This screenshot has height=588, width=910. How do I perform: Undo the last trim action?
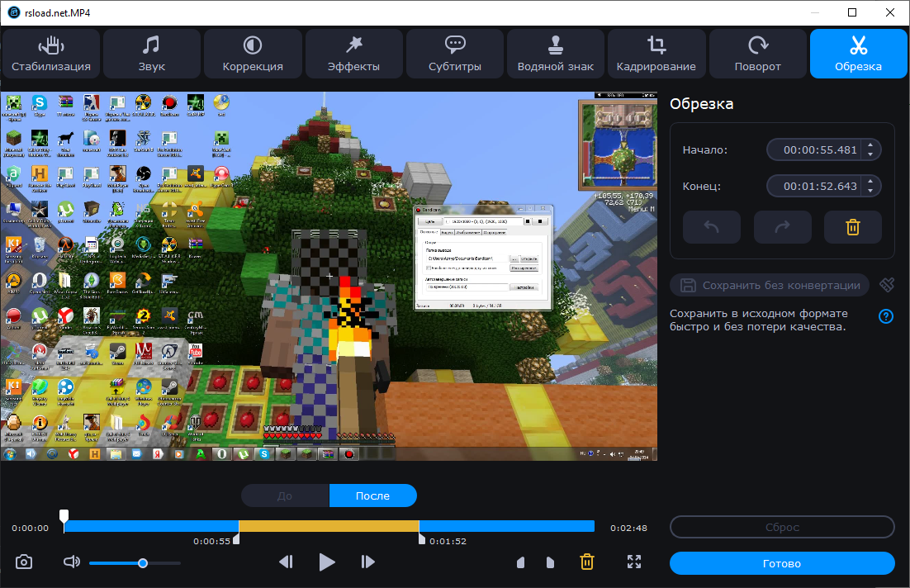(712, 227)
